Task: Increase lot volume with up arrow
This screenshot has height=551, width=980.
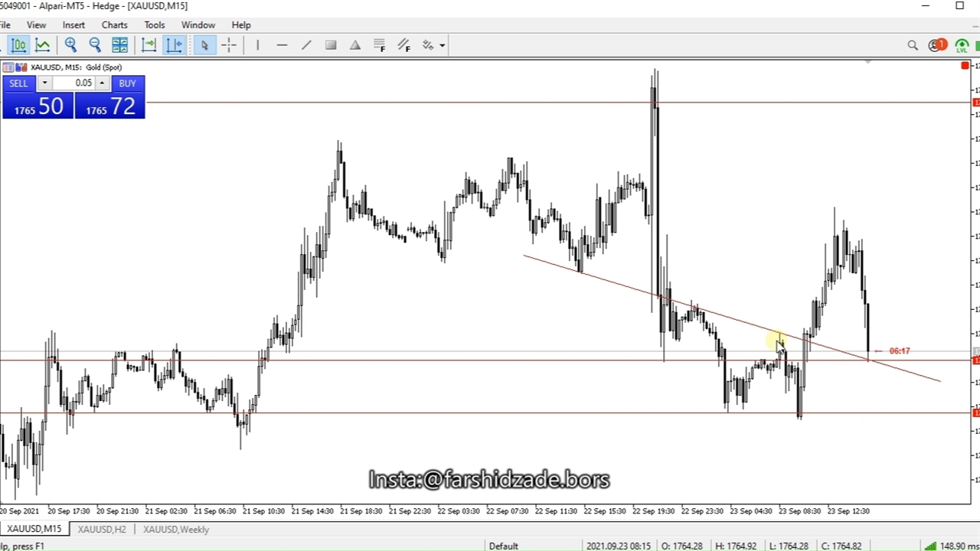Action: (102, 83)
